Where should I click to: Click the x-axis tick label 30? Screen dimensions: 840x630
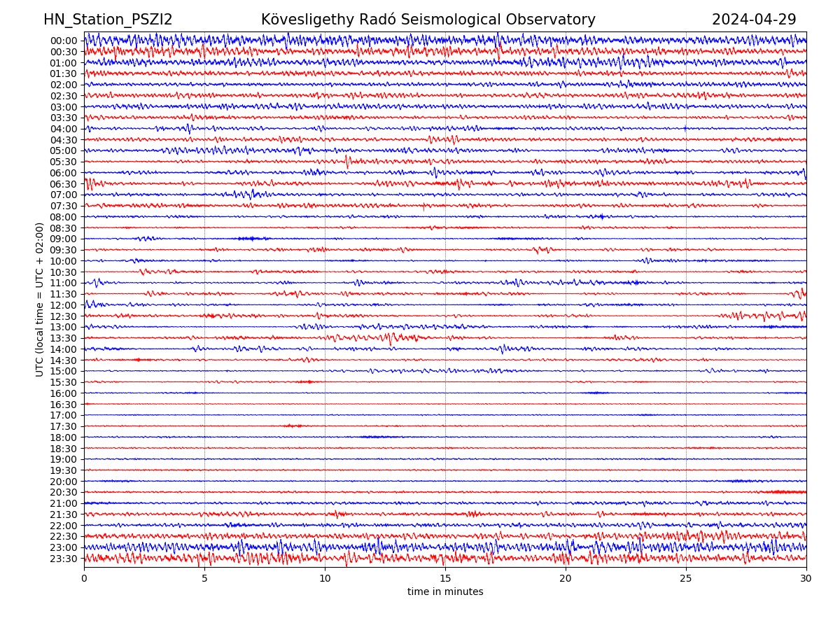click(x=806, y=579)
